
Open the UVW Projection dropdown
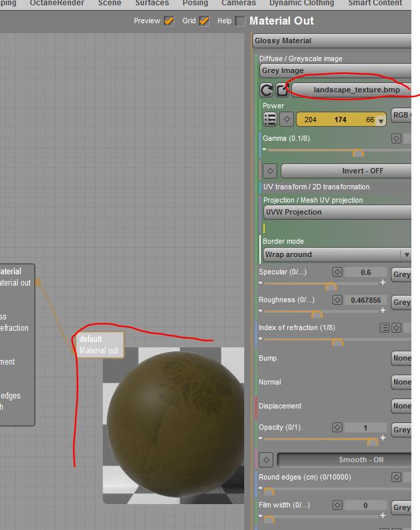point(337,213)
